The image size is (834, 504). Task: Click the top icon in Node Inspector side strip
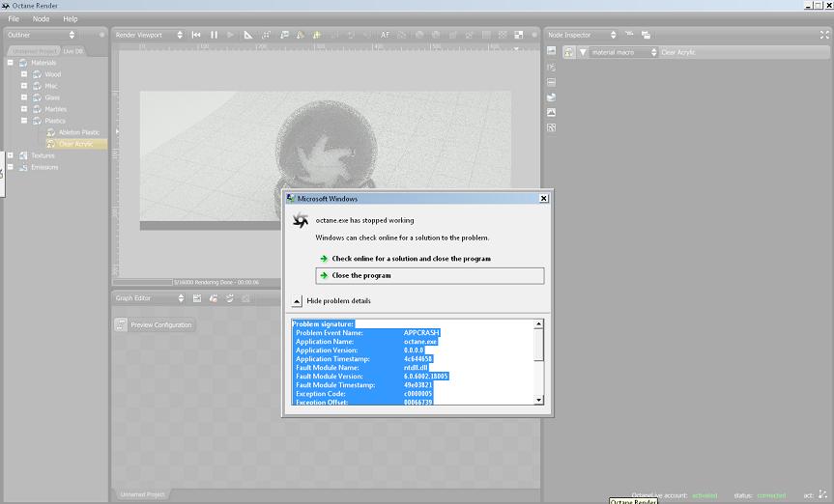coord(552,50)
